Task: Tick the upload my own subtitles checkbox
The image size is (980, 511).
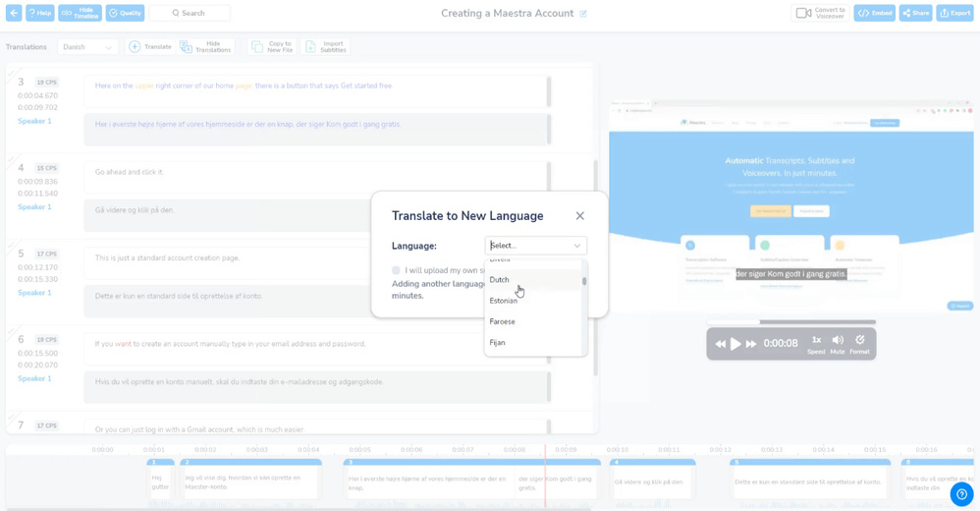Action: click(x=396, y=270)
